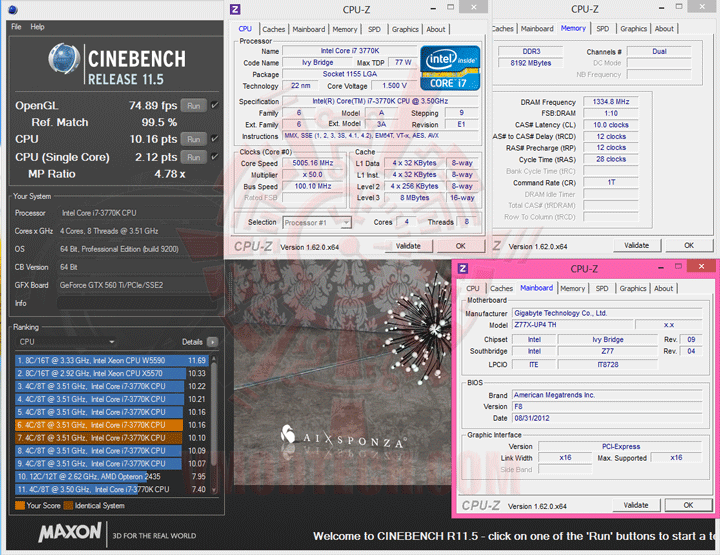
Task: Click Validate in pink Mainboard window
Action: 636,505
